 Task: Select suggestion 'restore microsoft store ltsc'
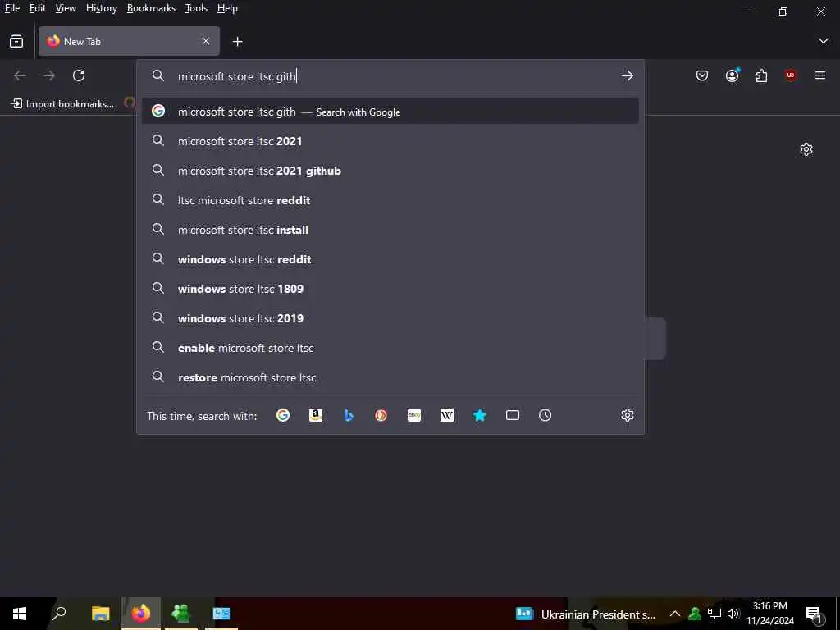pos(390,377)
